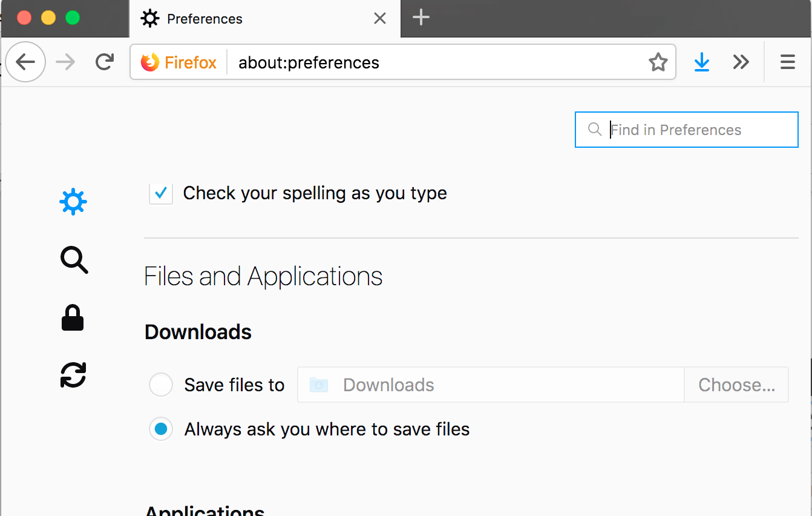Open the hamburger application menu
Screen dimensions: 812x516
tap(787, 62)
